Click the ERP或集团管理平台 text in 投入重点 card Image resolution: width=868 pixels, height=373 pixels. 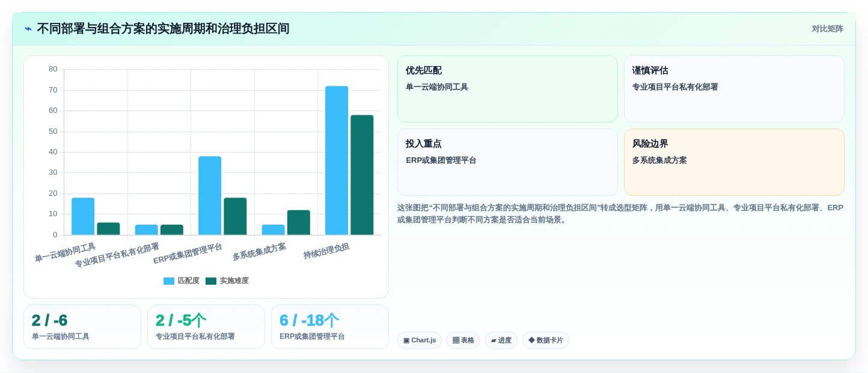441,160
